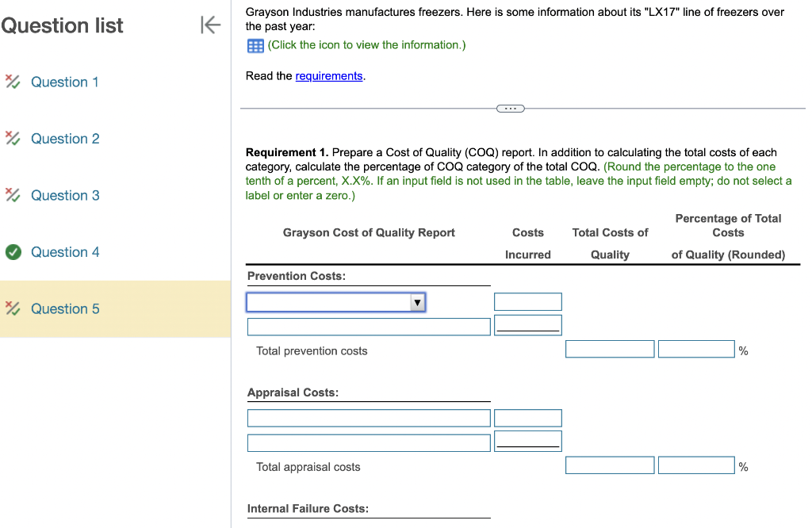The height and width of the screenshot is (528, 812).
Task: Open Question 1 from the list
Action: [65, 82]
